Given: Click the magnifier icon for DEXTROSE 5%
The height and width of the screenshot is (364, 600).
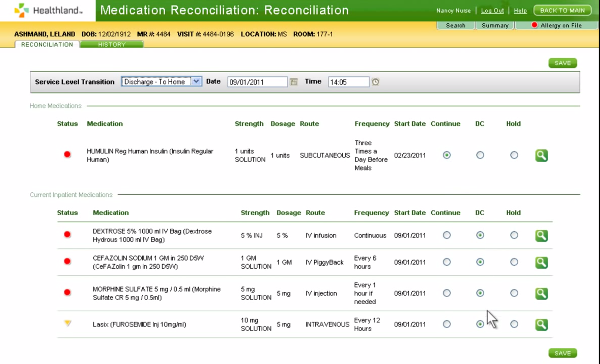Looking at the screenshot, I should (541, 235).
